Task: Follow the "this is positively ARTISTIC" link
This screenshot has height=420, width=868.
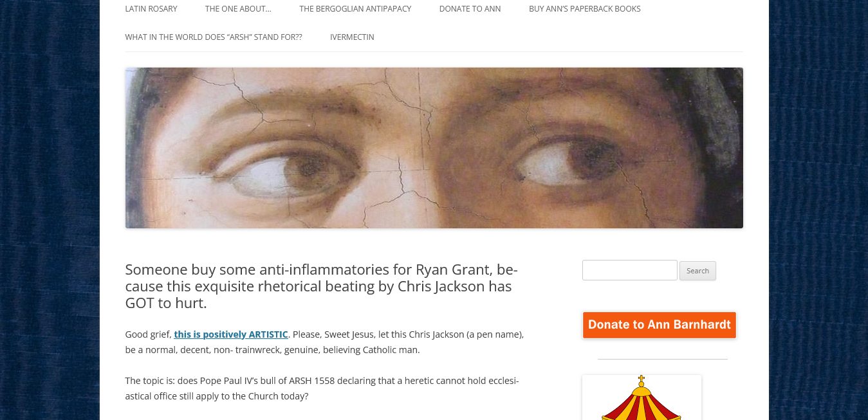Action: click(x=231, y=334)
